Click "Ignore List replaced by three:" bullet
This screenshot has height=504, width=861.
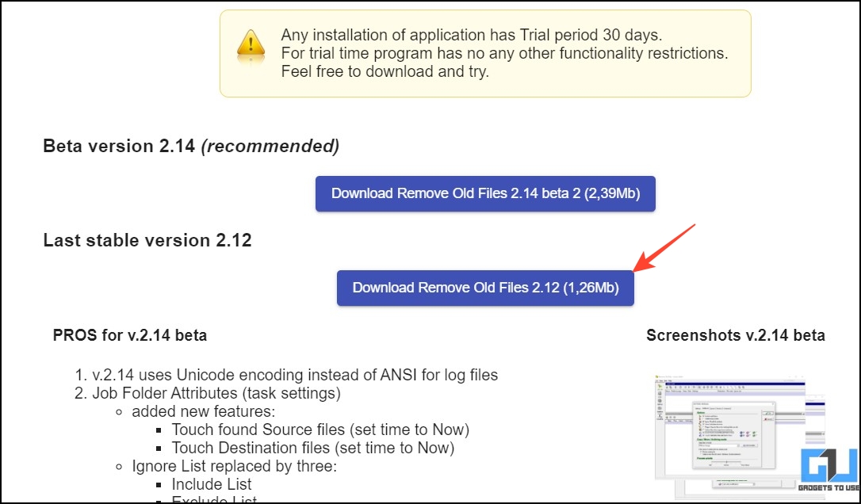point(234,466)
